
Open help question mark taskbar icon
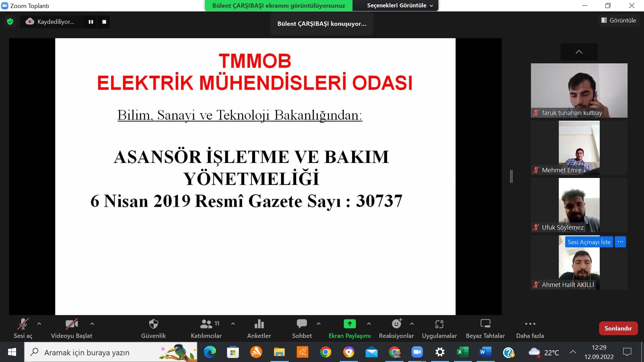point(508,352)
